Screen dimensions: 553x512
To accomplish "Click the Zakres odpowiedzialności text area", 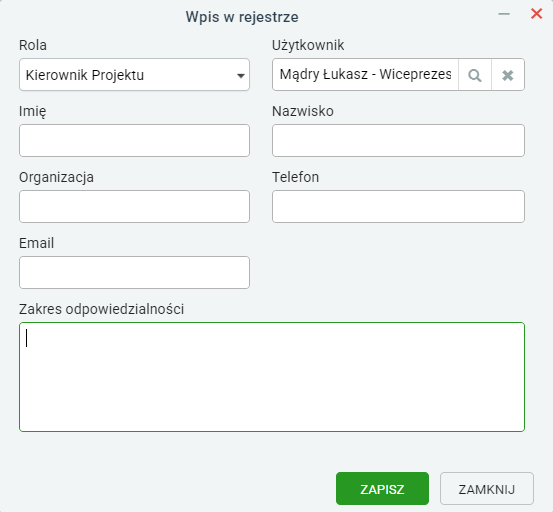I will point(272,377).
